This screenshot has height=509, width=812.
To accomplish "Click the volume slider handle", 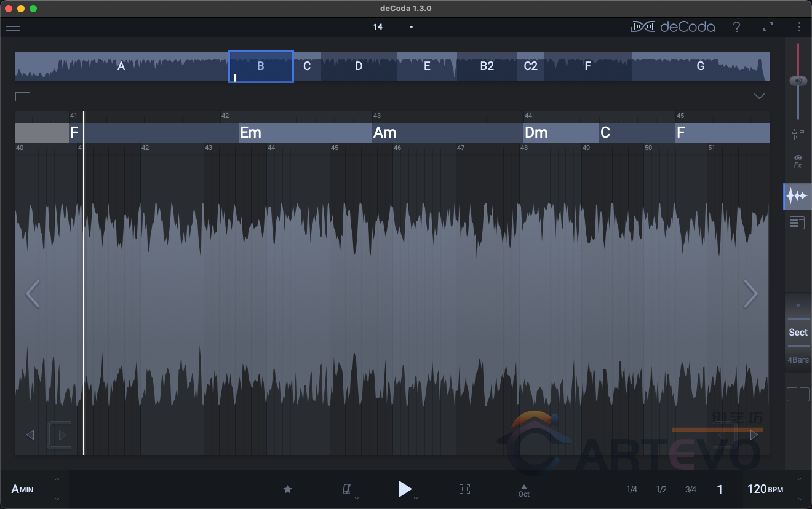I will (x=798, y=81).
